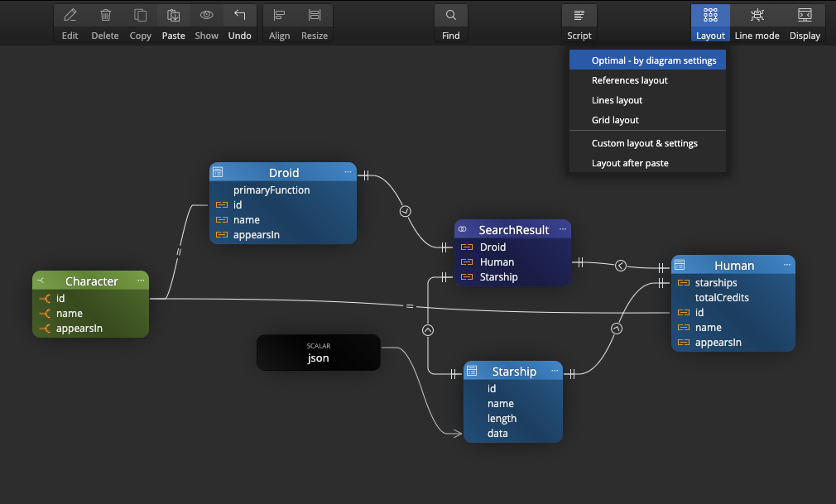Collapse the Layout dropdown menu
This screenshot has height=504, width=836.
[710, 22]
